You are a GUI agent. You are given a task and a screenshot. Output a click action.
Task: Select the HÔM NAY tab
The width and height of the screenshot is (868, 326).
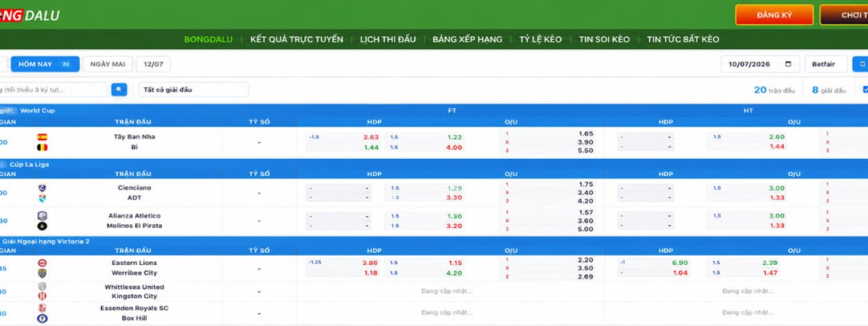click(45, 65)
